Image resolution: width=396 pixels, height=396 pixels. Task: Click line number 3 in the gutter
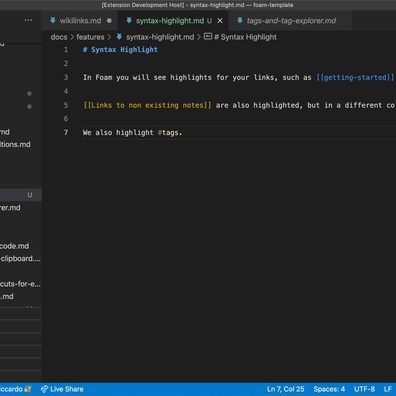click(x=66, y=77)
